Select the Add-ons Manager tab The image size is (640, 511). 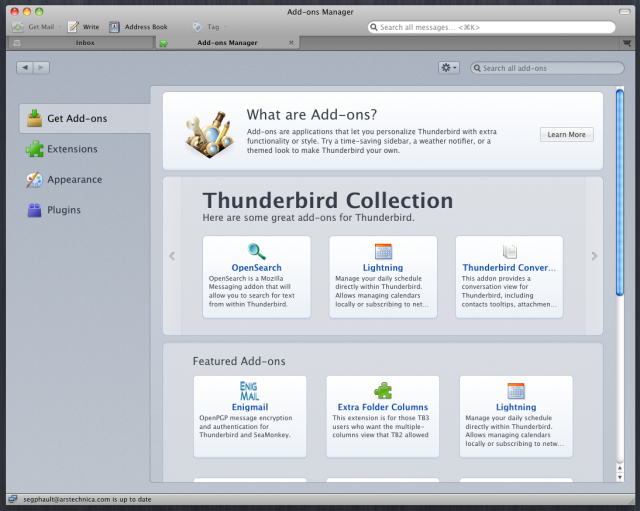(x=227, y=42)
